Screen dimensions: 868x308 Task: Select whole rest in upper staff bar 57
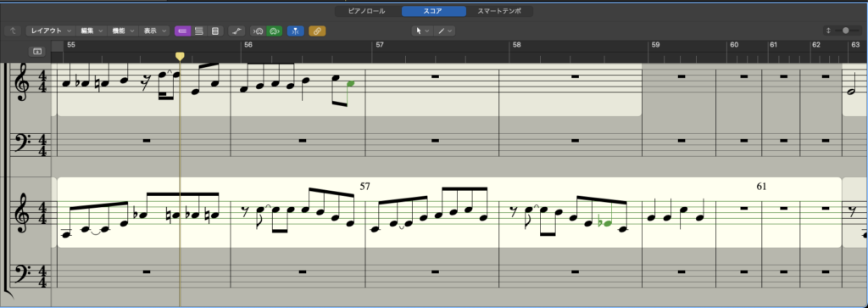(x=434, y=76)
